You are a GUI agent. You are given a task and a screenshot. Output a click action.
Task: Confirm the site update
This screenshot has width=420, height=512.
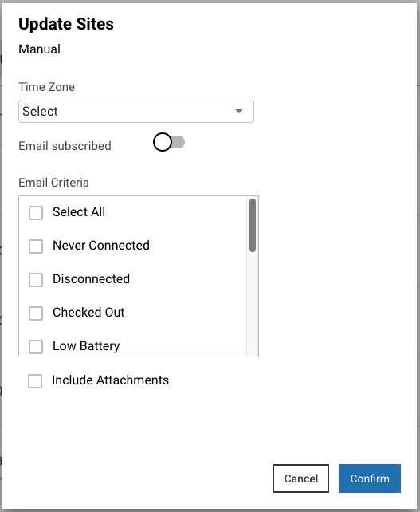pos(370,479)
